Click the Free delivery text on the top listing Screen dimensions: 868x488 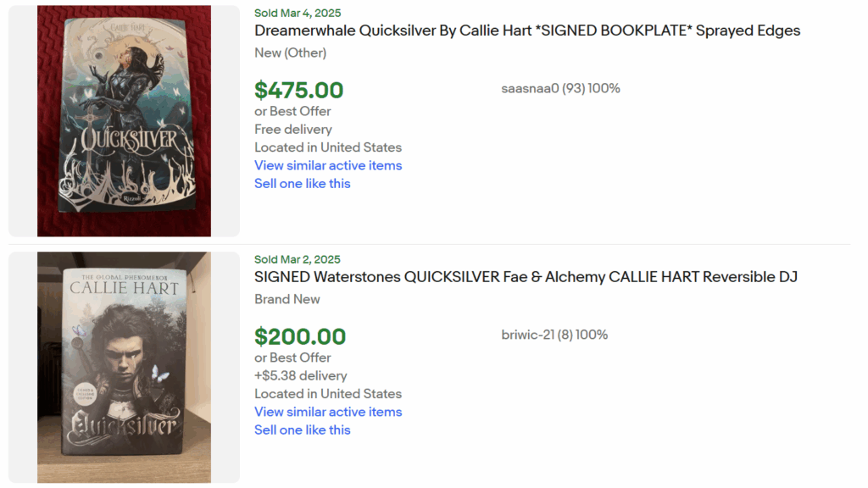pyautogui.click(x=292, y=129)
